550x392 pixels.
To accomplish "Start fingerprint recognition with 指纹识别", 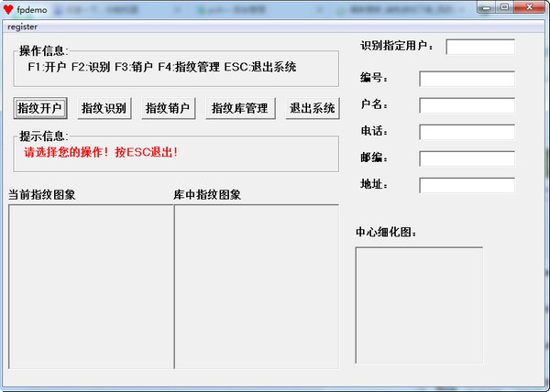I will point(104,108).
